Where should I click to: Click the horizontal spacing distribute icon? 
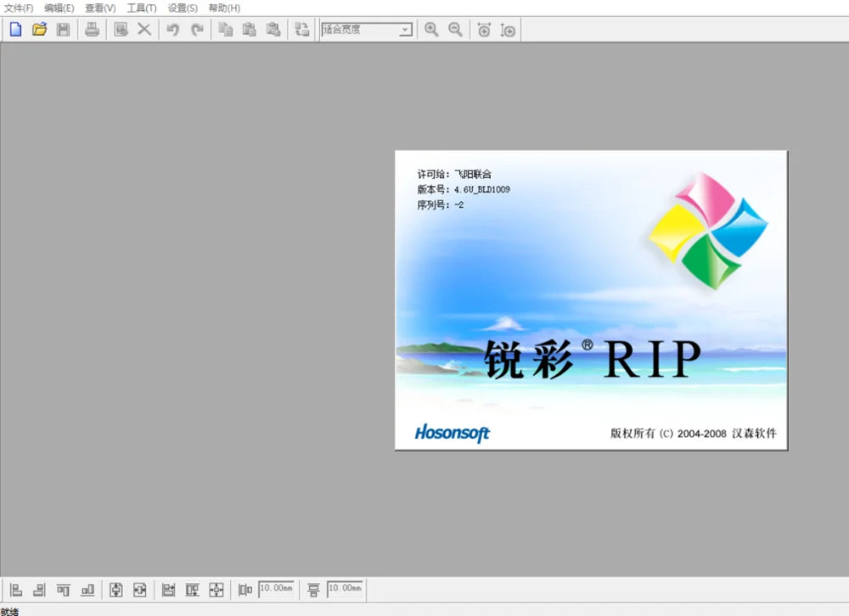pyautogui.click(x=245, y=590)
